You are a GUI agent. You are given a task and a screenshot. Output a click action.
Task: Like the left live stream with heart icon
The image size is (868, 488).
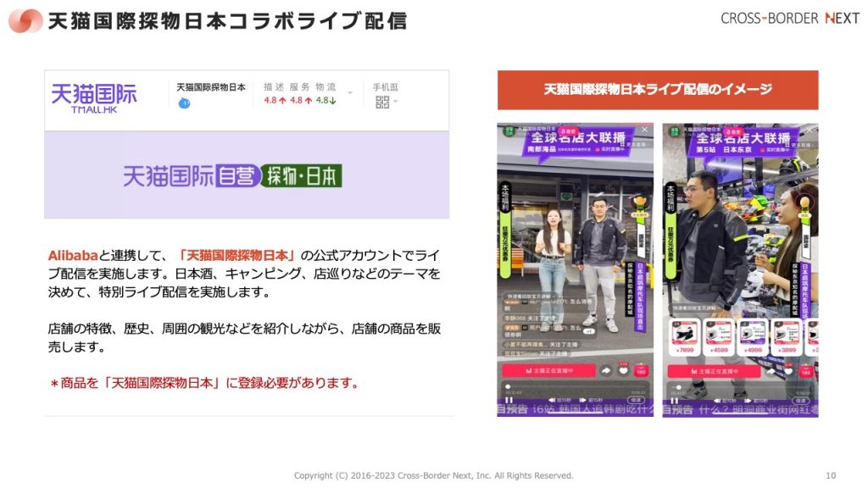point(624,370)
